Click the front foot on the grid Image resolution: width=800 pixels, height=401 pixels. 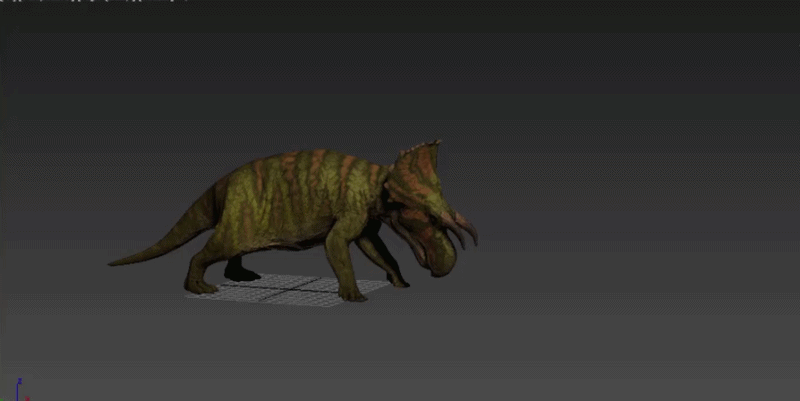point(353,294)
